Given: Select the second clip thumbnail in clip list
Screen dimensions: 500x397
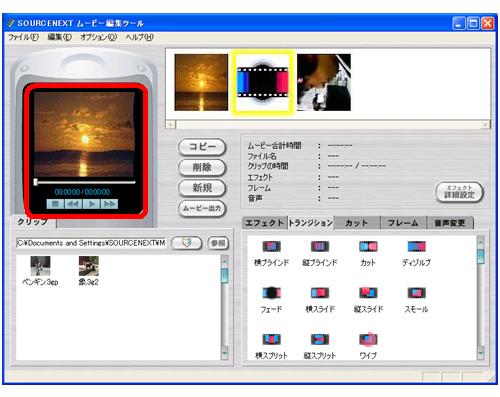Looking at the screenshot, I should click(89, 266).
